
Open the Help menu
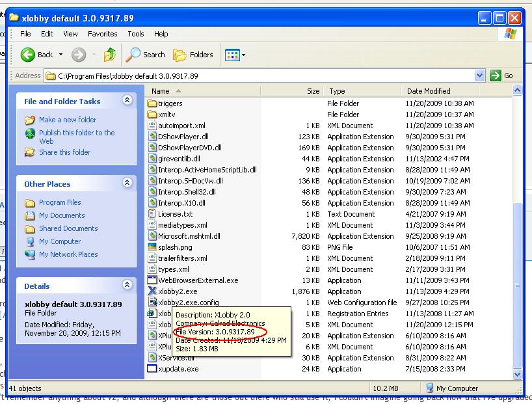(161, 34)
